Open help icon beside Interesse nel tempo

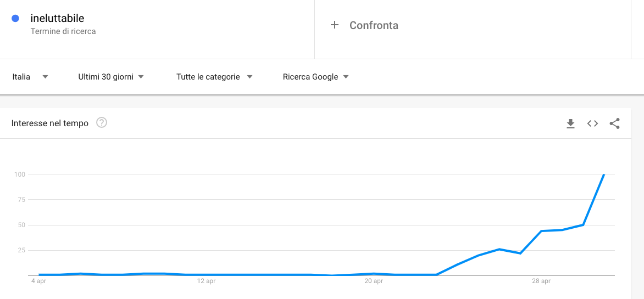coord(102,123)
